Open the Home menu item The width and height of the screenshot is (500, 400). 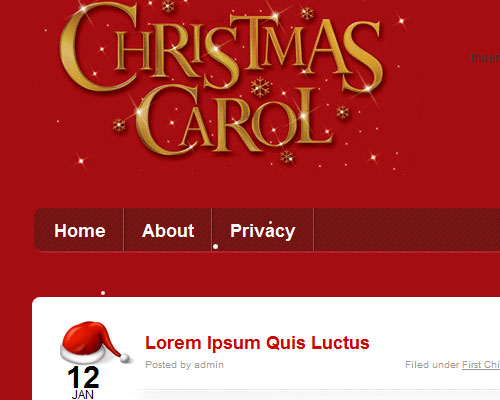[x=80, y=230]
